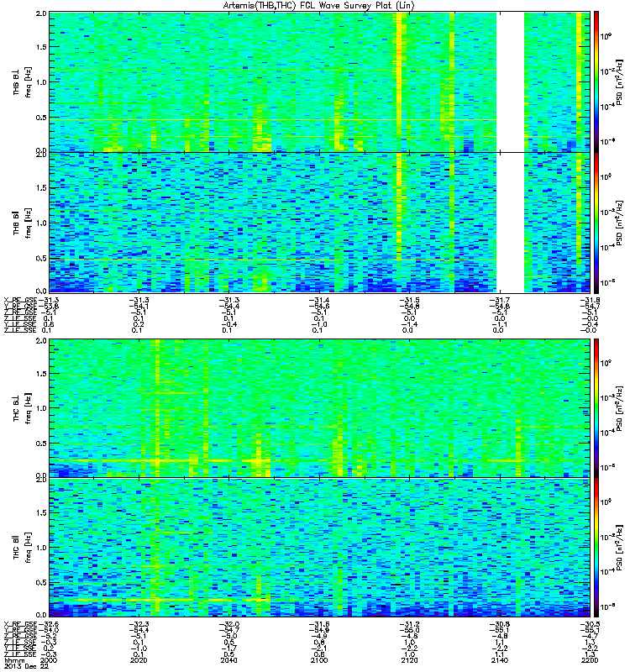The image size is (630, 672).
Task: Click the '1.5' frequency tick of THB B⊥
Action: pyautogui.click(x=41, y=47)
